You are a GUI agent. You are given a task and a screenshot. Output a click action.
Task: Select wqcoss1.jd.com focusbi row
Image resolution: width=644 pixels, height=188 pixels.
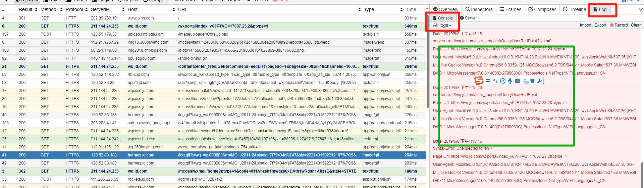click(213, 139)
